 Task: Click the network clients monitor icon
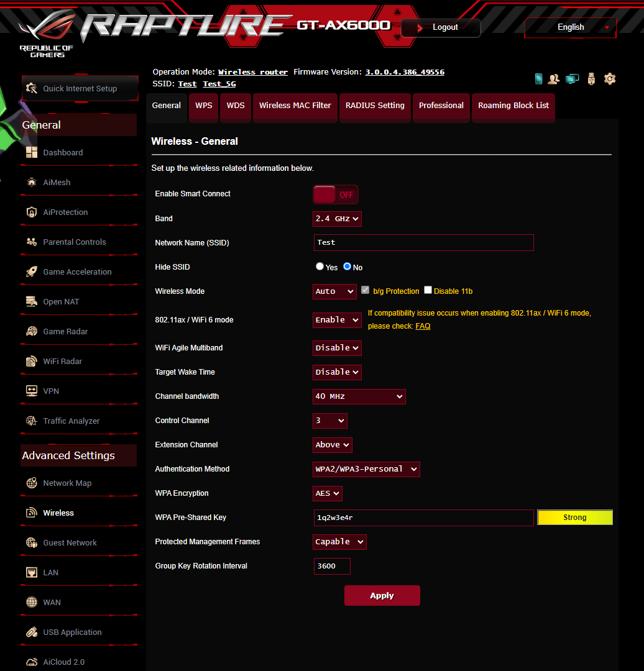coord(572,79)
